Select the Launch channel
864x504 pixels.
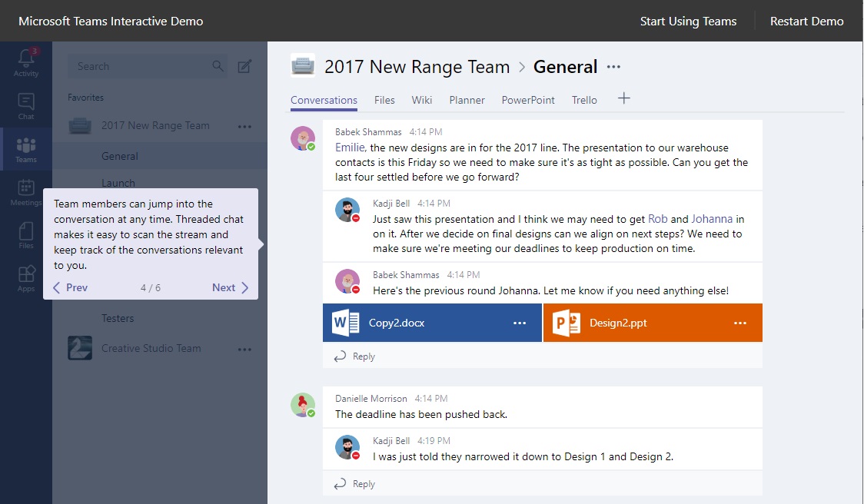118,183
